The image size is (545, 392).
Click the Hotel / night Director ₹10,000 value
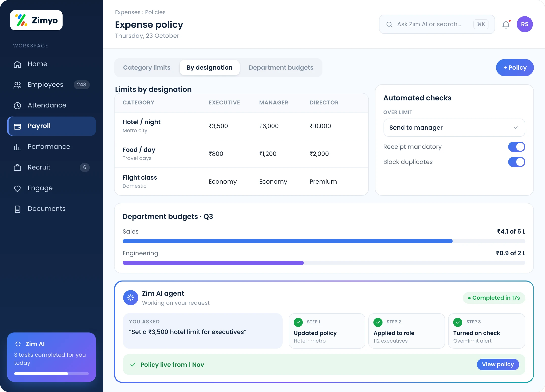click(320, 126)
